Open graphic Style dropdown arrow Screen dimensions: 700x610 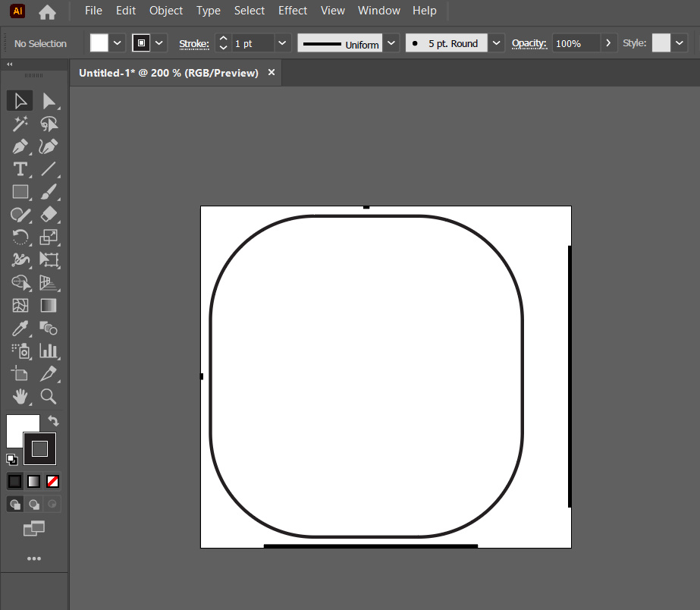680,43
